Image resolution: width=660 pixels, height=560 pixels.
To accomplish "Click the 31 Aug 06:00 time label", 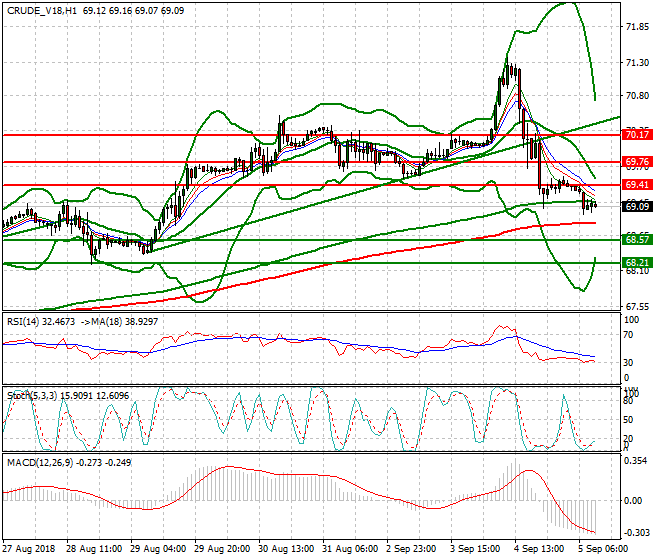I will click(350, 549).
